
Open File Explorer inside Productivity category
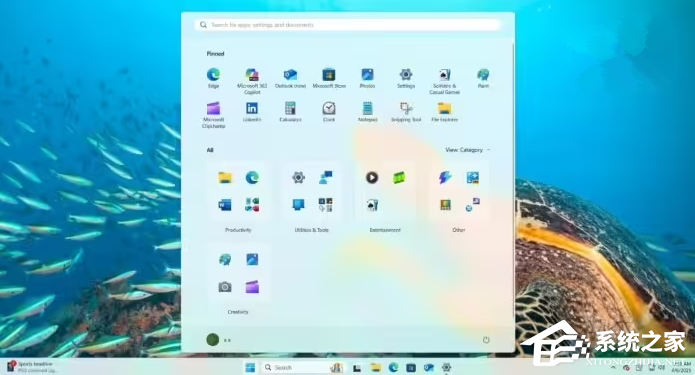[225, 177]
